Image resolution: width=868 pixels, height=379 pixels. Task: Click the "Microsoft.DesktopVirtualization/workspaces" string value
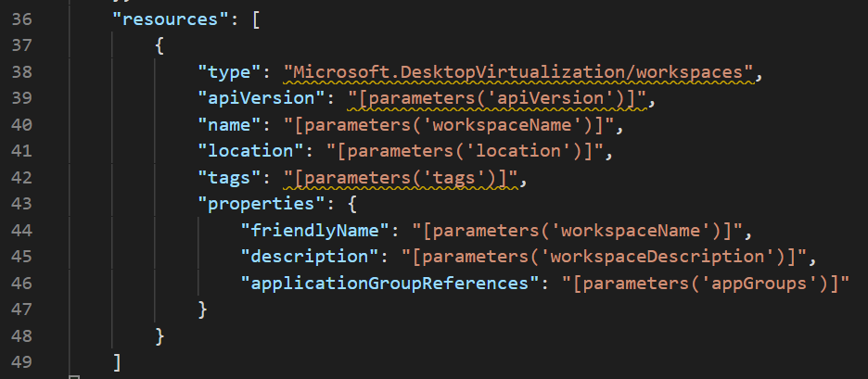pos(519,72)
